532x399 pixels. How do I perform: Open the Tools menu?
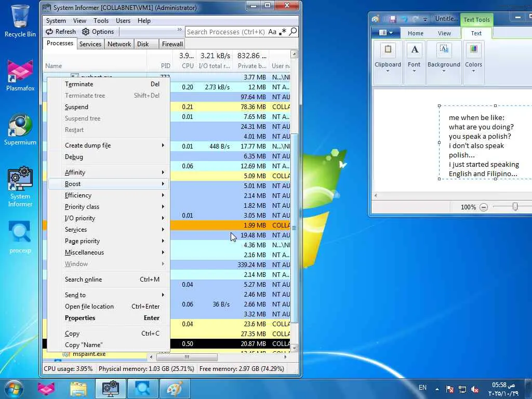point(101,21)
